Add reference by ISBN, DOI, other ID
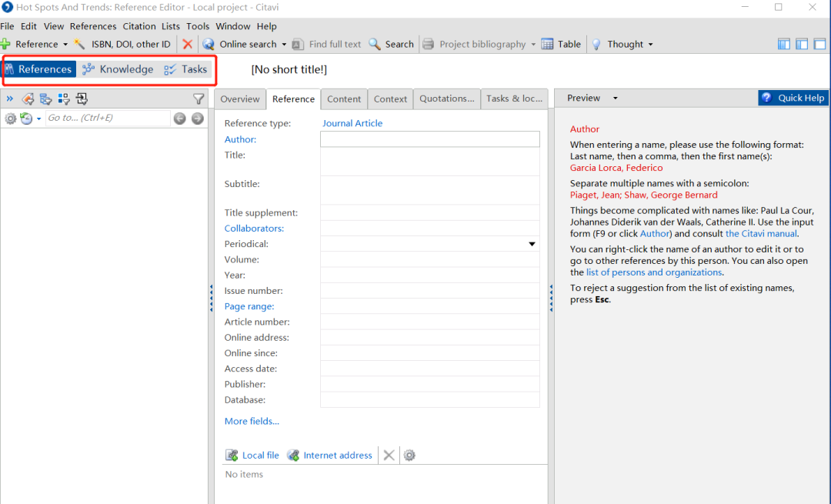This screenshot has width=831, height=504. [x=123, y=44]
